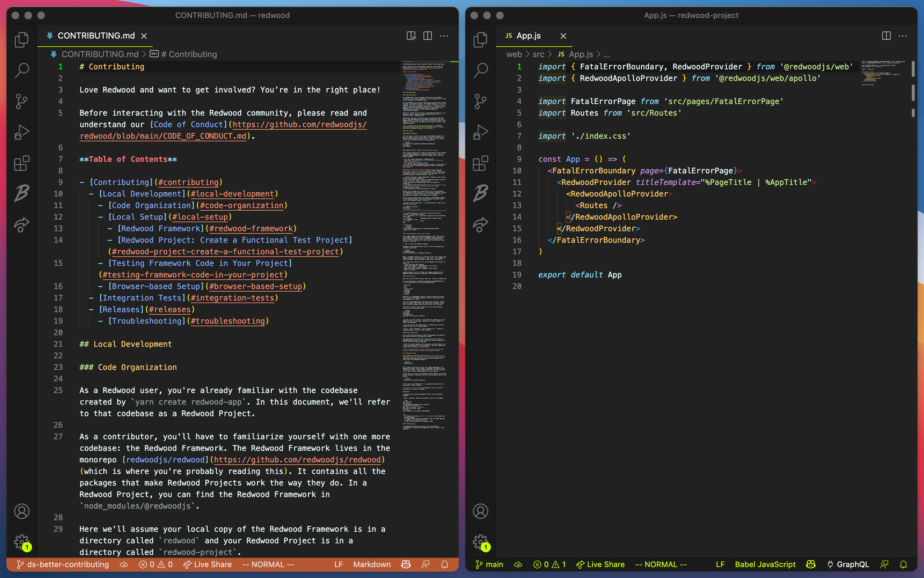Follow the #troubleshooting link
The width and height of the screenshot is (924, 578).
click(227, 321)
